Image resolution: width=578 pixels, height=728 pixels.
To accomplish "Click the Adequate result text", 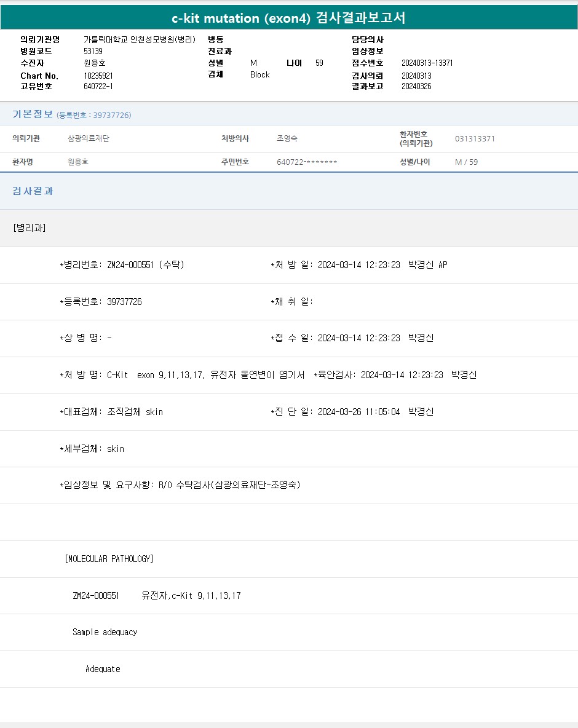I will (x=103, y=669).
